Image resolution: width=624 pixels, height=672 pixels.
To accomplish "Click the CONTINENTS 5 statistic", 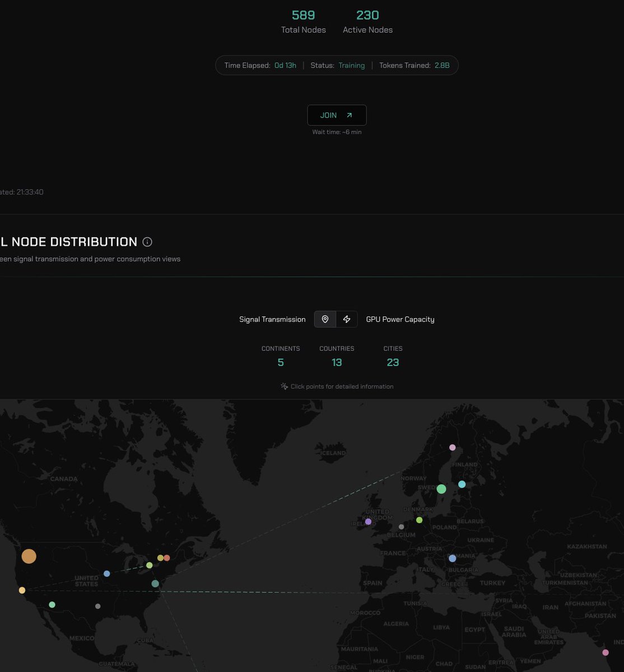I will [281, 357].
